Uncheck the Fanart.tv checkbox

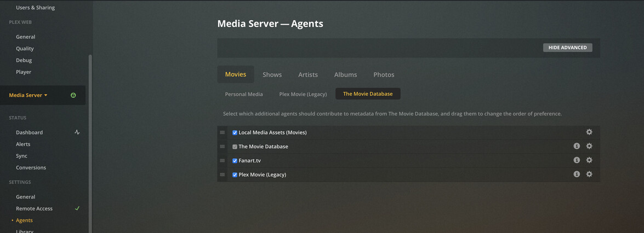click(235, 160)
